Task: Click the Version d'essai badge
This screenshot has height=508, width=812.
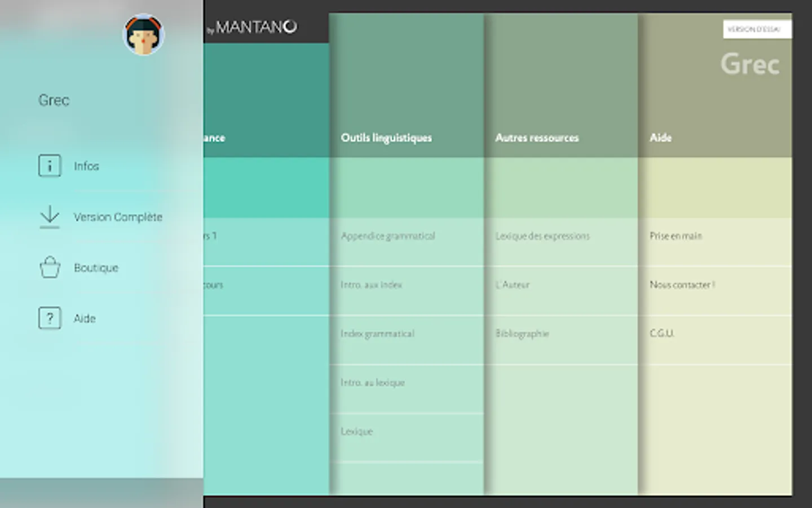Action: click(x=757, y=29)
